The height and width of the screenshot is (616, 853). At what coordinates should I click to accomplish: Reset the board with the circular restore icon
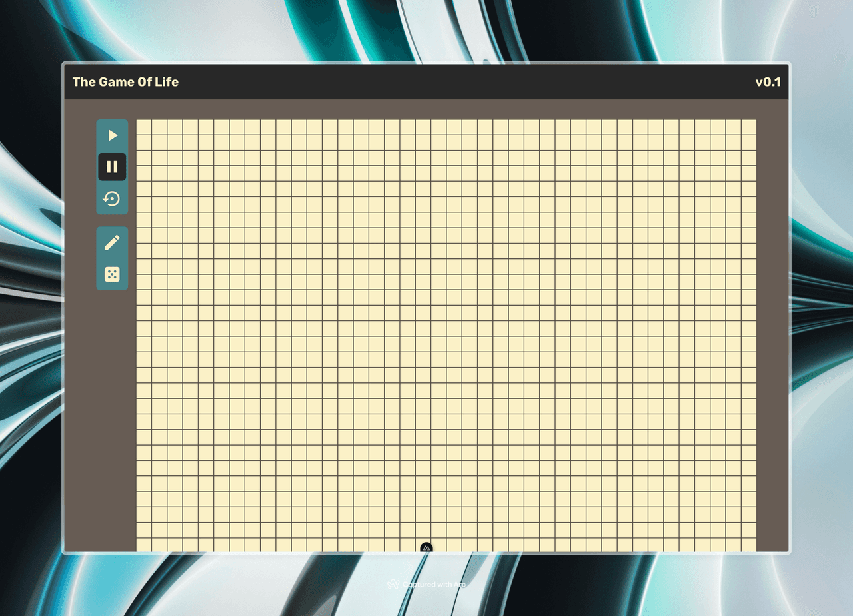point(112,199)
